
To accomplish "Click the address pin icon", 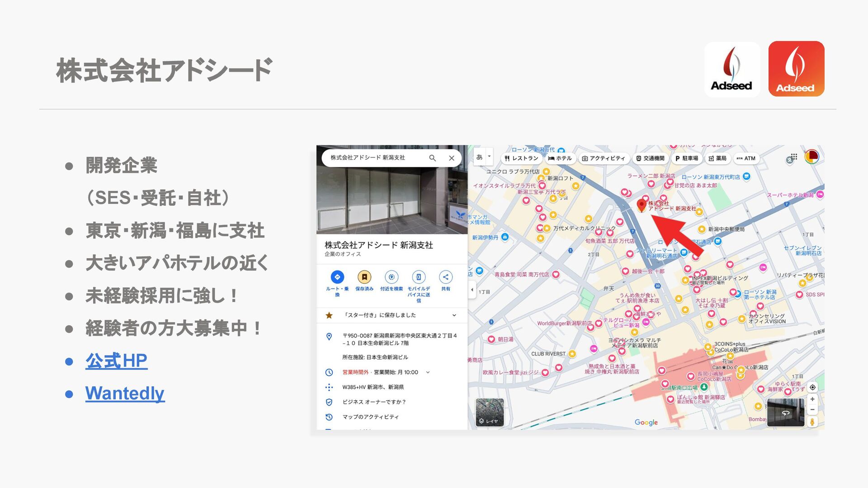I will pos(329,336).
